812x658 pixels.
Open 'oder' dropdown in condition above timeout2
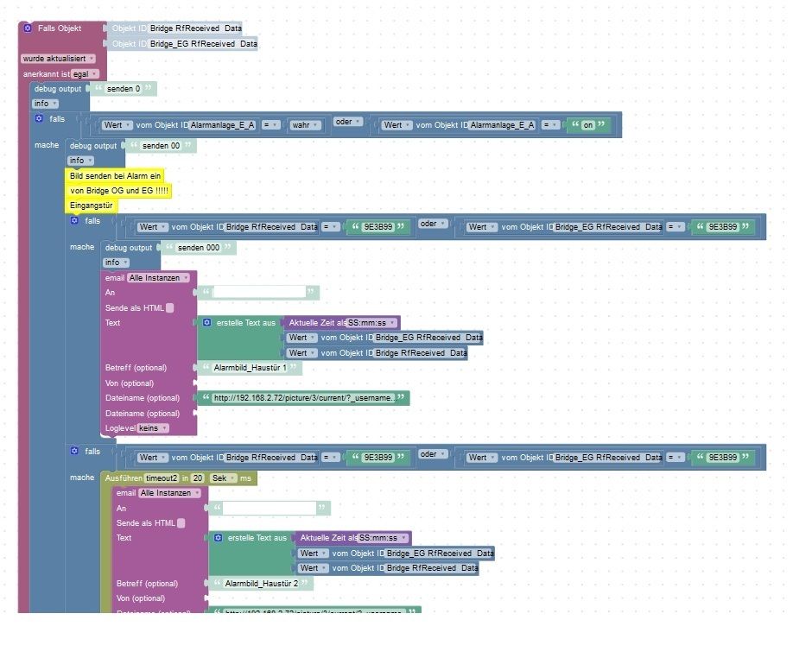tap(433, 454)
